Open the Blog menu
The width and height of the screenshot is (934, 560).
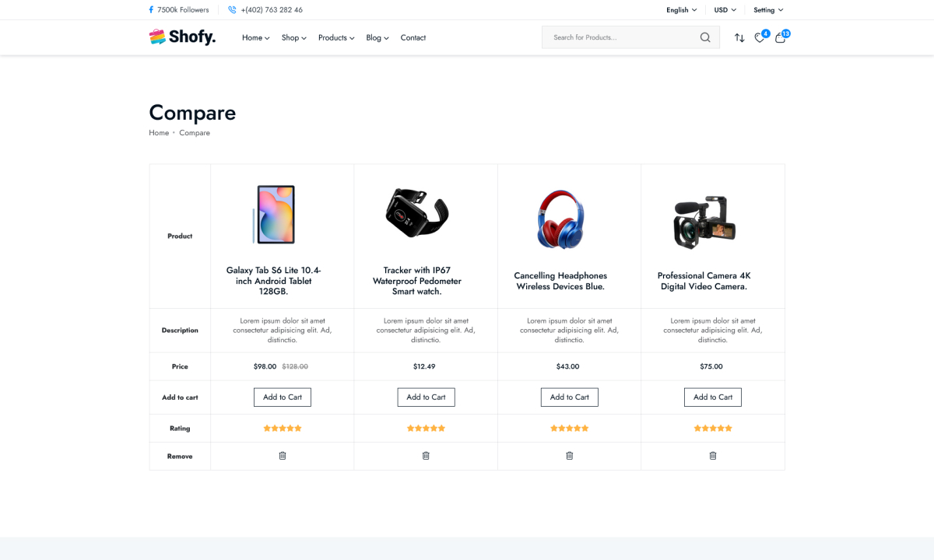[377, 37]
